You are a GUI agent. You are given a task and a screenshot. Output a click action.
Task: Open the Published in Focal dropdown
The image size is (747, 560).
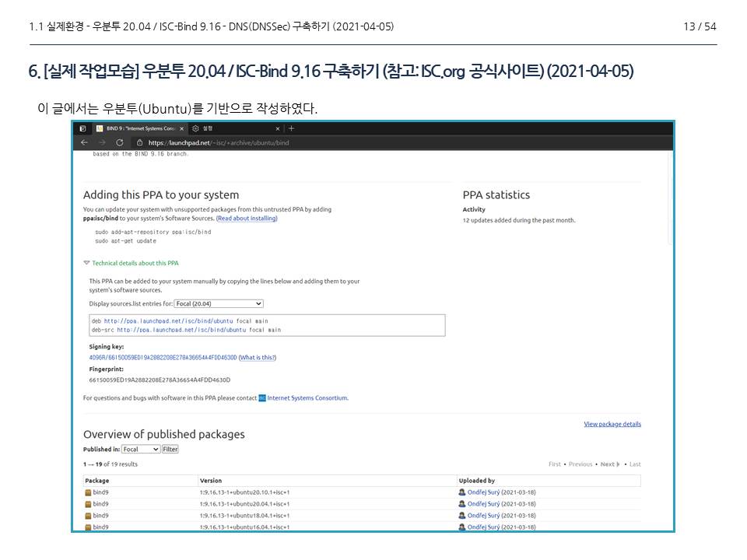coord(141,449)
